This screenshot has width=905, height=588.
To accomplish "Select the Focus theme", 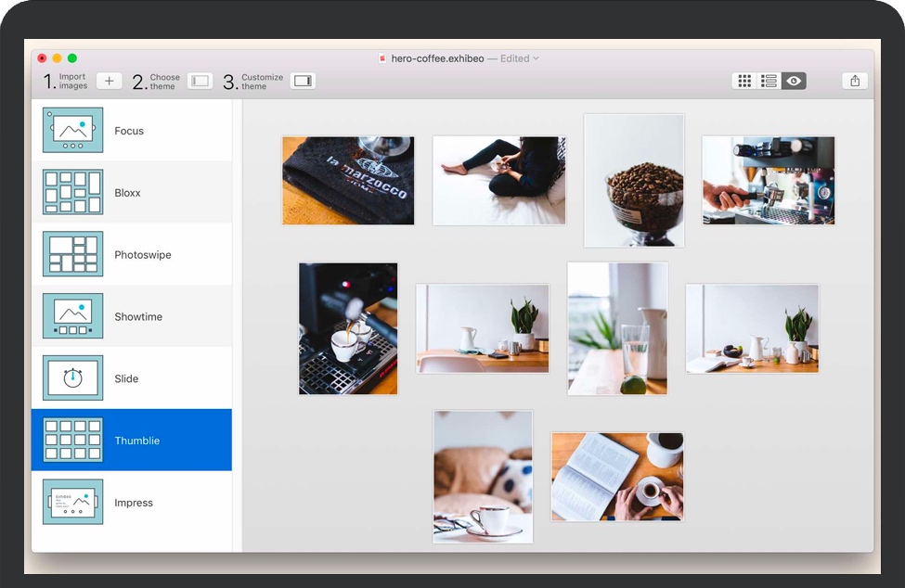I will point(129,131).
